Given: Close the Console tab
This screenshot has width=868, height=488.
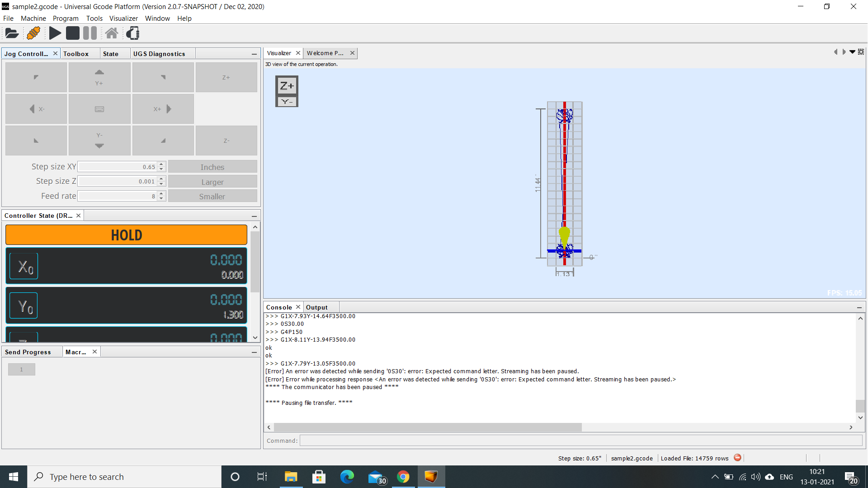Looking at the screenshot, I should click(x=298, y=307).
